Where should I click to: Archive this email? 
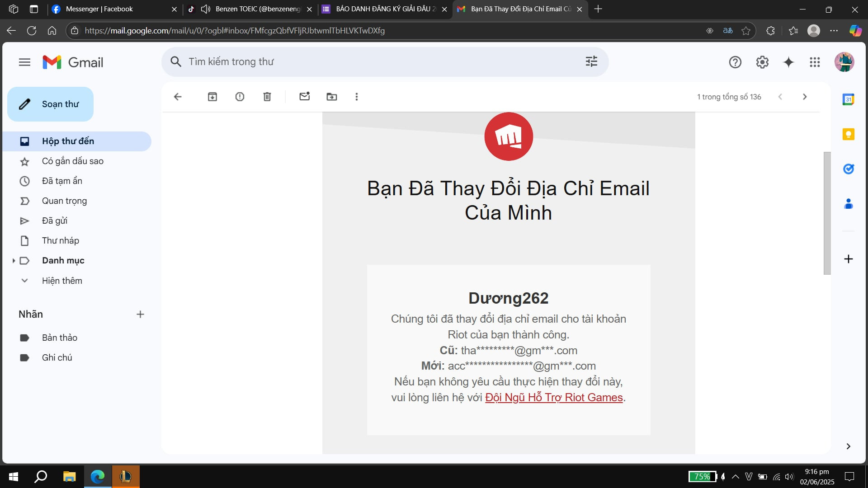click(212, 97)
